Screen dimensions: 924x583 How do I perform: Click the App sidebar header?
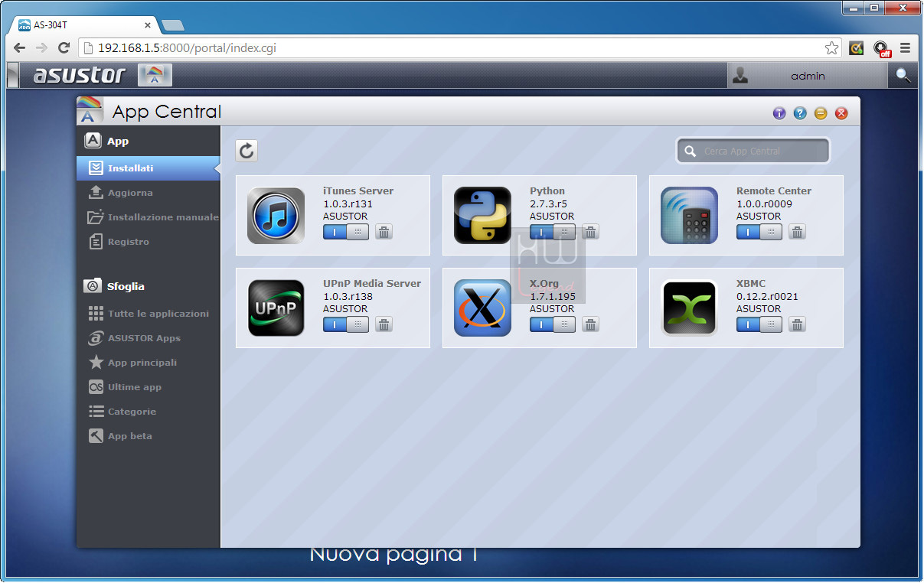point(106,141)
